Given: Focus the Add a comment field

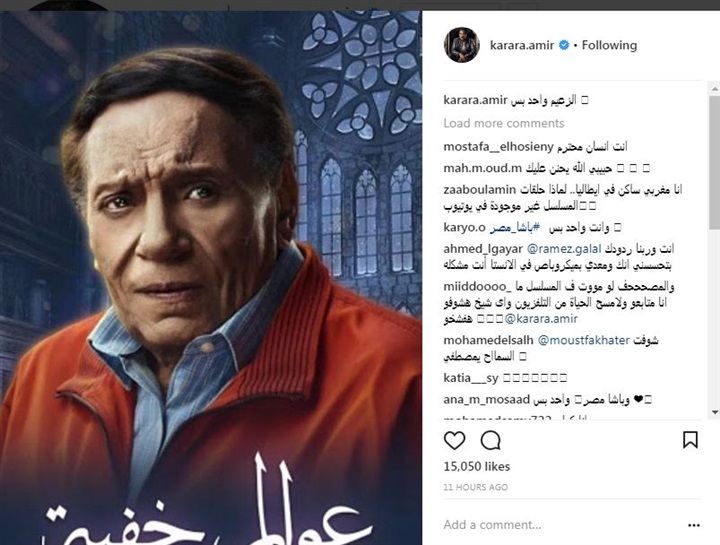Looking at the screenshot, I should point(562,525).
